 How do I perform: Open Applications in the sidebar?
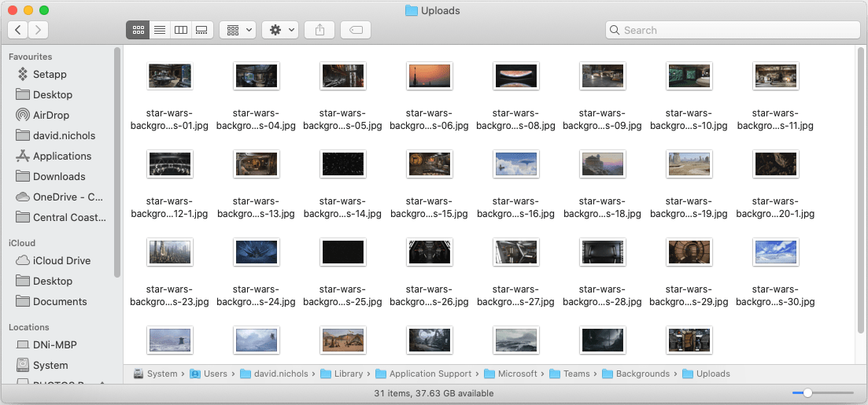61,156
